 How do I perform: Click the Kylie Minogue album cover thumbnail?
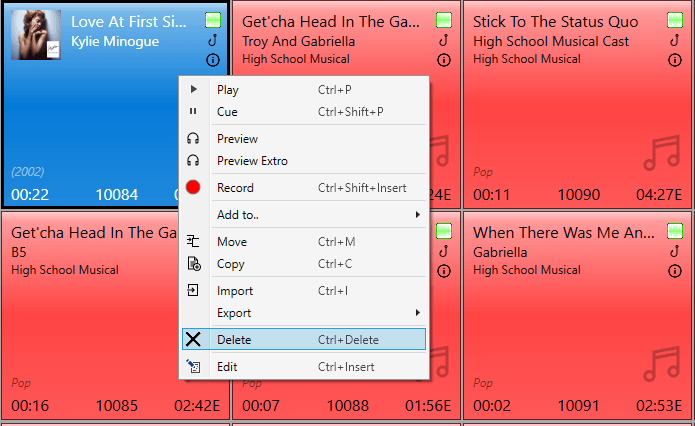coord(36,35)
